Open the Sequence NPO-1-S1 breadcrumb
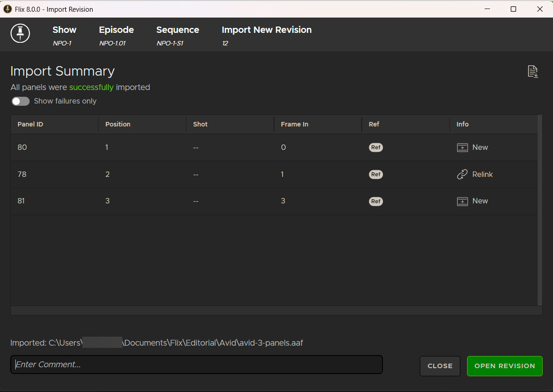This screenshot has width=553, height=392. (177, 35)
